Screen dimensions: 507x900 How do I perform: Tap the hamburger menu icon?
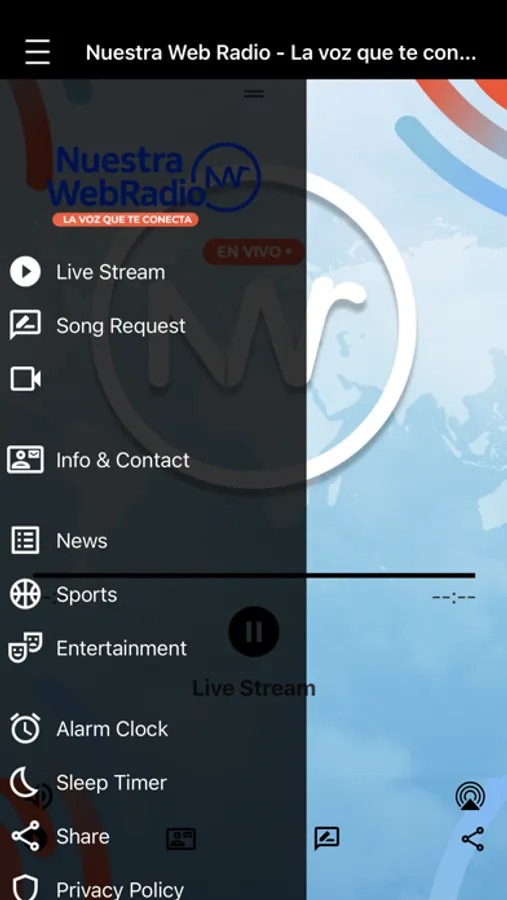37,52
